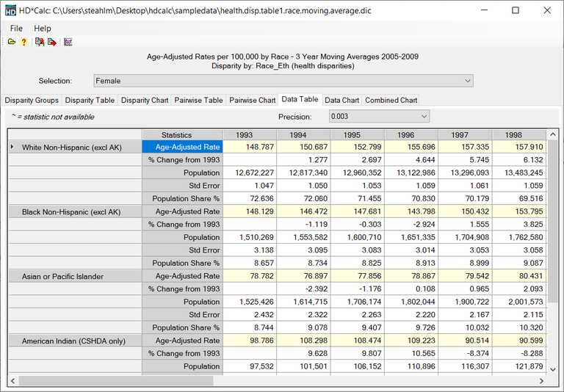Open the Selection dropdown showing Female

(283, 81)
